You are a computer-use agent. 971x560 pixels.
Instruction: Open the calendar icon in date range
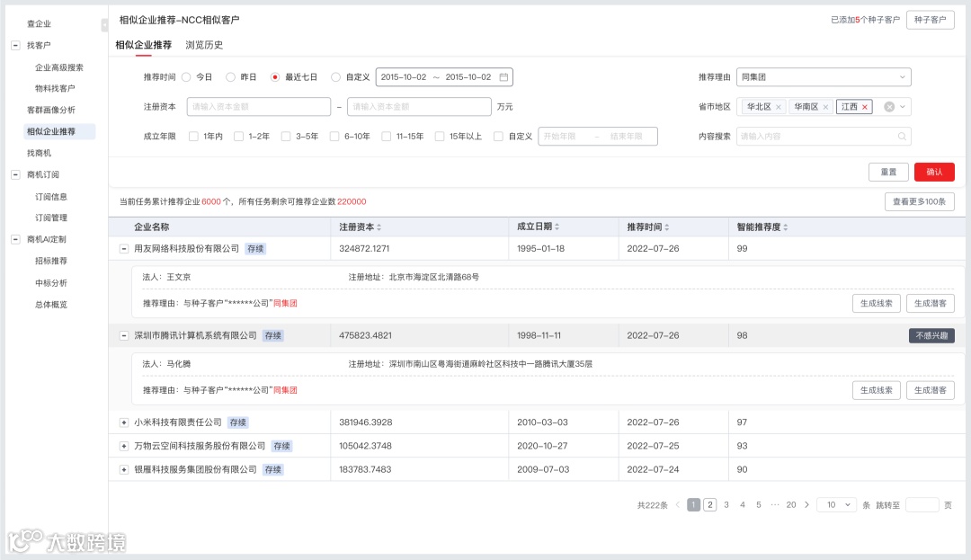pos(503,77)
